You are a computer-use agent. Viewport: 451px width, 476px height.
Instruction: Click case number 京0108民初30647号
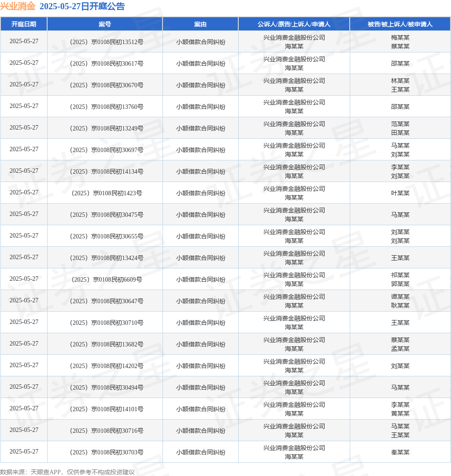pyautogui.click(x=117, y=301)
